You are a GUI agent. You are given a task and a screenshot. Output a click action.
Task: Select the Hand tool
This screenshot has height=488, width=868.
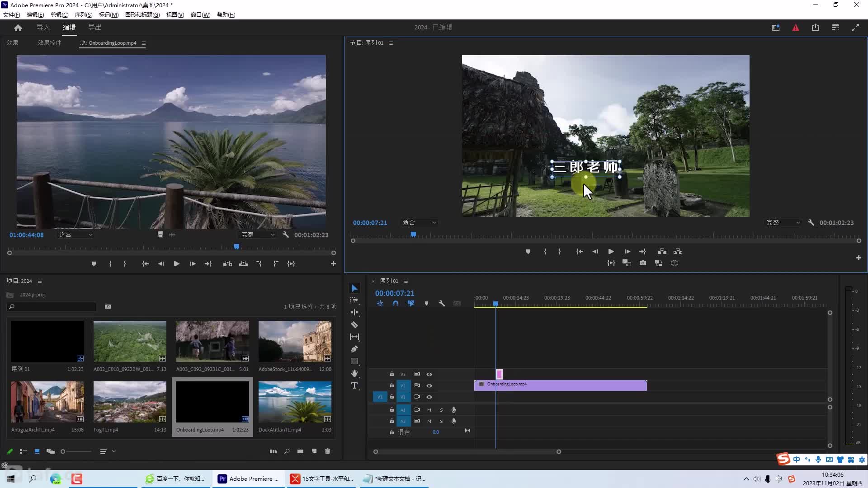tap(354, 373)
